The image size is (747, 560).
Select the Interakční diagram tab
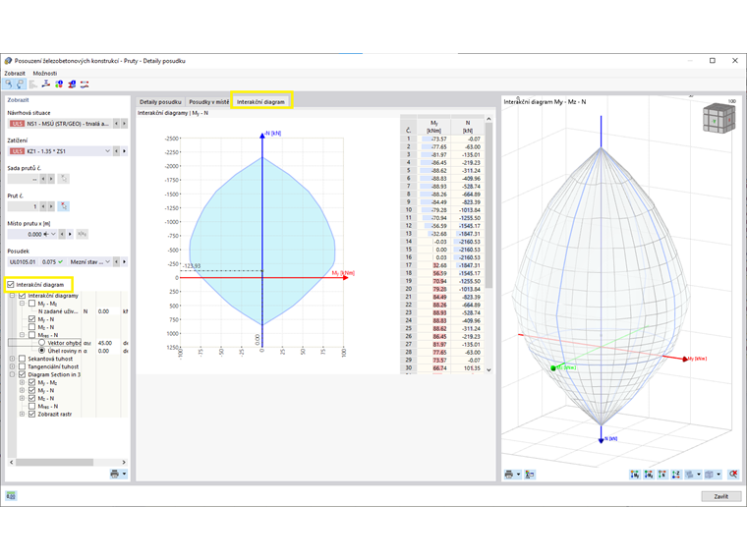point(261,102)
